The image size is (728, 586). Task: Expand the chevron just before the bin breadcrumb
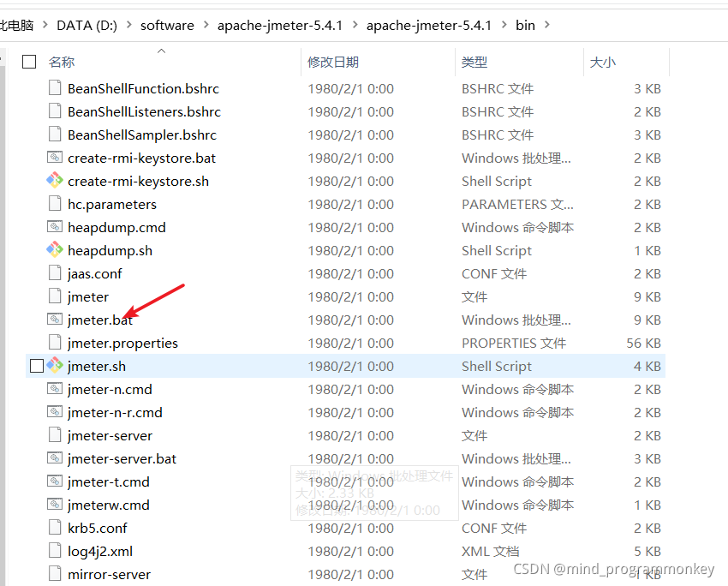pyautogui.click(x=504, y=25)
